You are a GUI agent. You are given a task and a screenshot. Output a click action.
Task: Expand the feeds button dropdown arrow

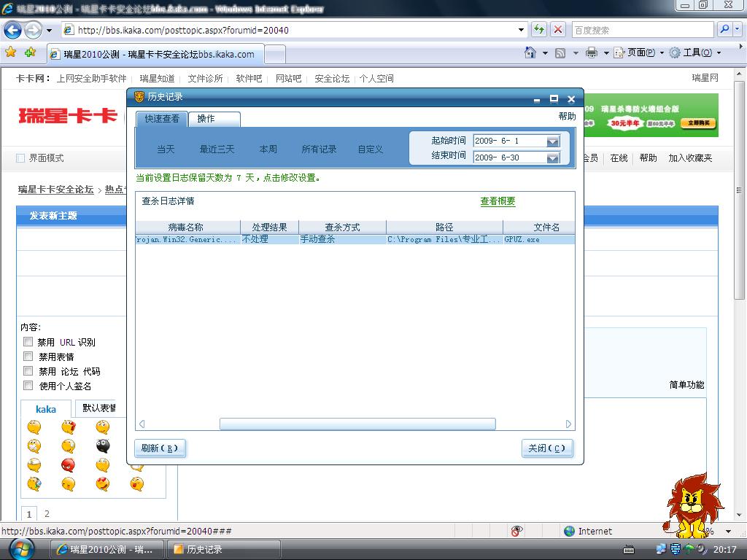(x=576, y=52)
